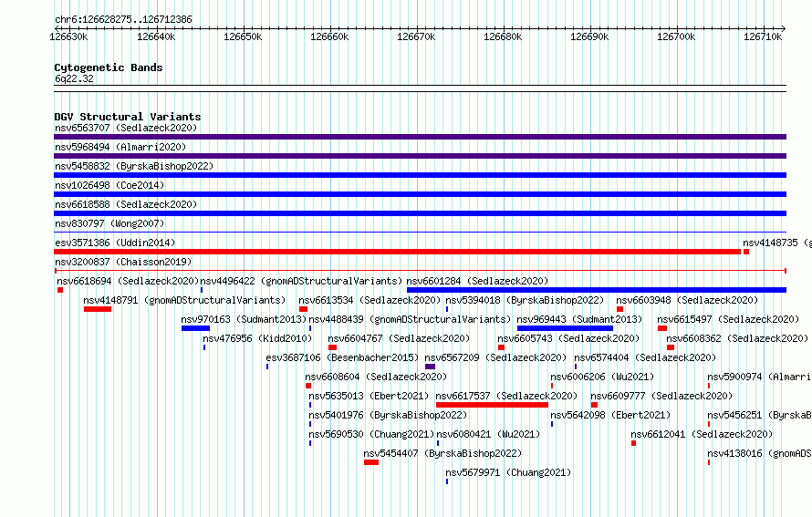Click nsv6615497 (Sedlazeck2020) label
The width and height of the screenshot is (812, 517).
(x=728, y=319)
